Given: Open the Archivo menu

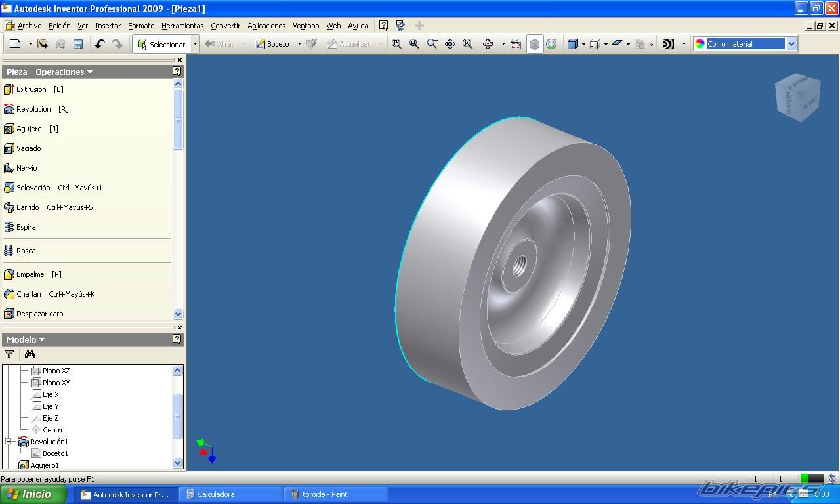Looking at the screenshot, I should coord(30,26).
